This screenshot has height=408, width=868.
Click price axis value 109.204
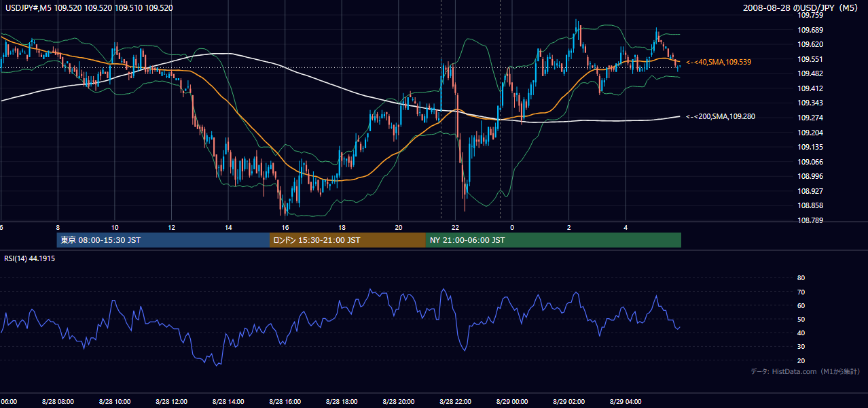pos(810,133)
